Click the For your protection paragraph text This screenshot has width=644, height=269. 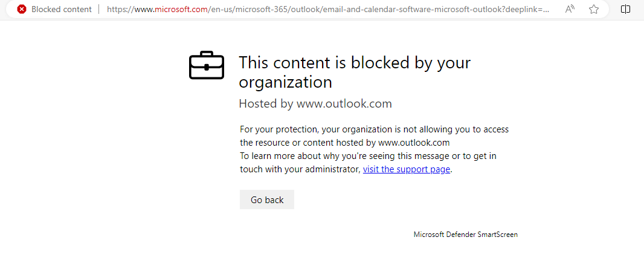point(374,136)
